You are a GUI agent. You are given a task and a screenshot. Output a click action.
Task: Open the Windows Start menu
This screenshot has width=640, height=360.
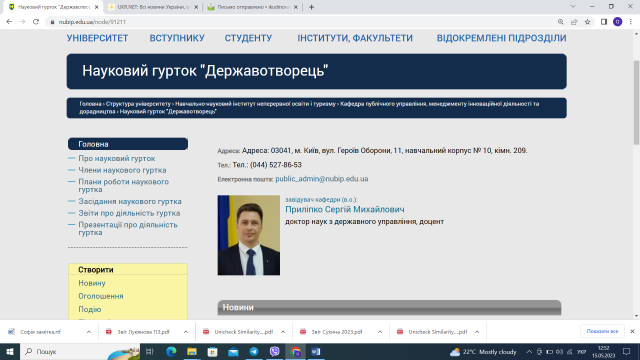click(x=10, y=351)
